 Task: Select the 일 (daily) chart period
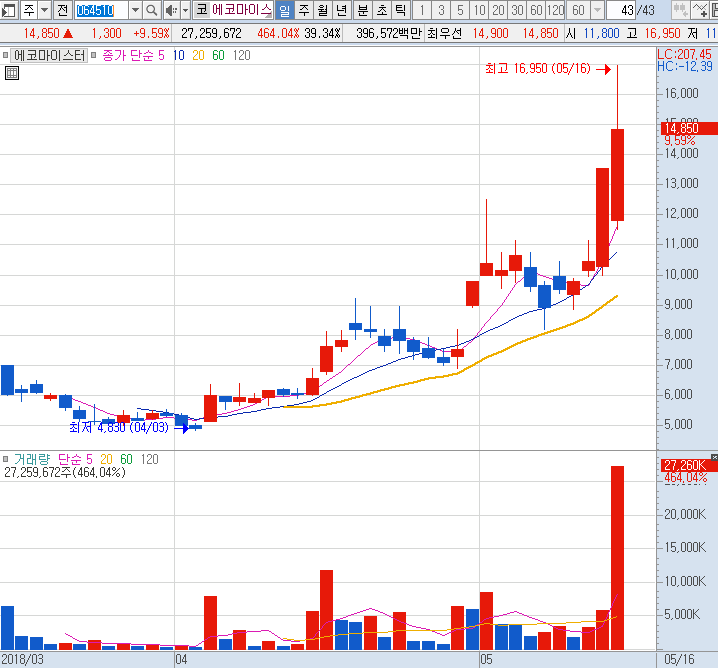tap(284, 10)
